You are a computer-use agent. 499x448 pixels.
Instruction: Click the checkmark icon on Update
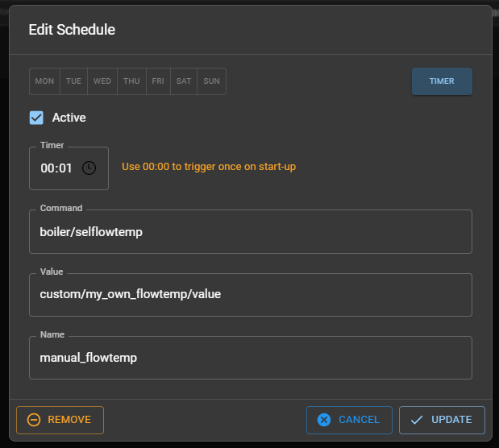pyautogui.click(x=417, y=420)
